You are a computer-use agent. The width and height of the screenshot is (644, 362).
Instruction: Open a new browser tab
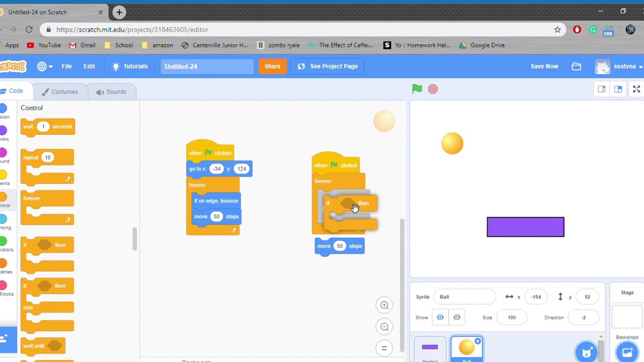point(119,12)
